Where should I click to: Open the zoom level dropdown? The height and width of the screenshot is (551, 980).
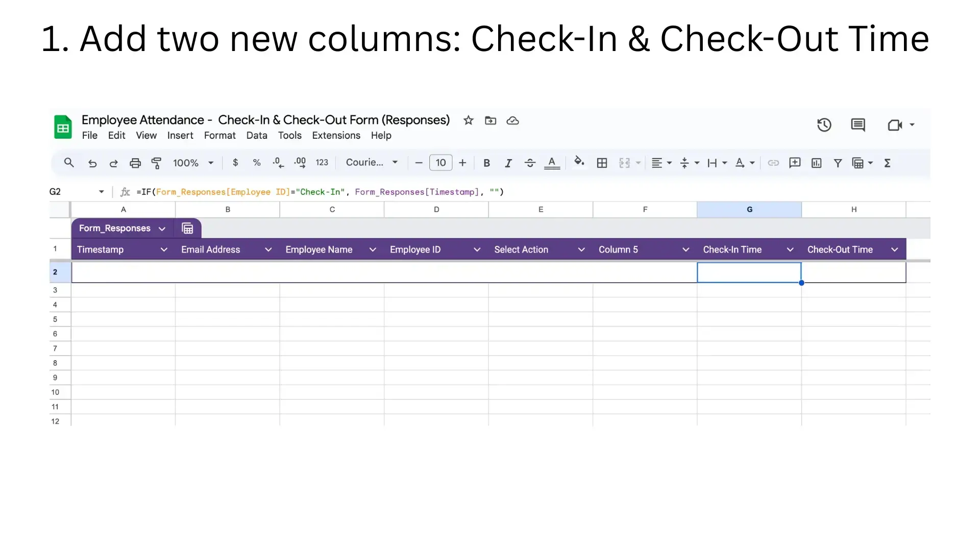point(210,163)
